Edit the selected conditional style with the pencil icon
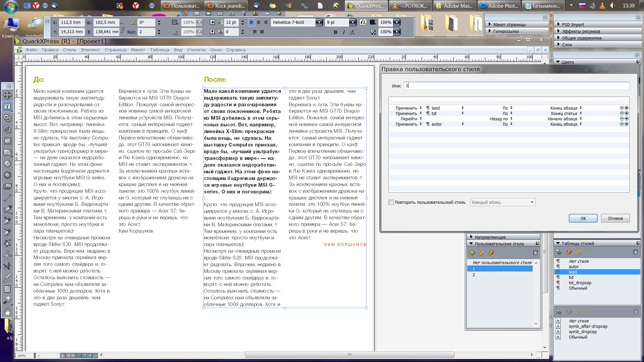This screenshot has height=362, width=644. pyautogui.click(x=482, y=252)
